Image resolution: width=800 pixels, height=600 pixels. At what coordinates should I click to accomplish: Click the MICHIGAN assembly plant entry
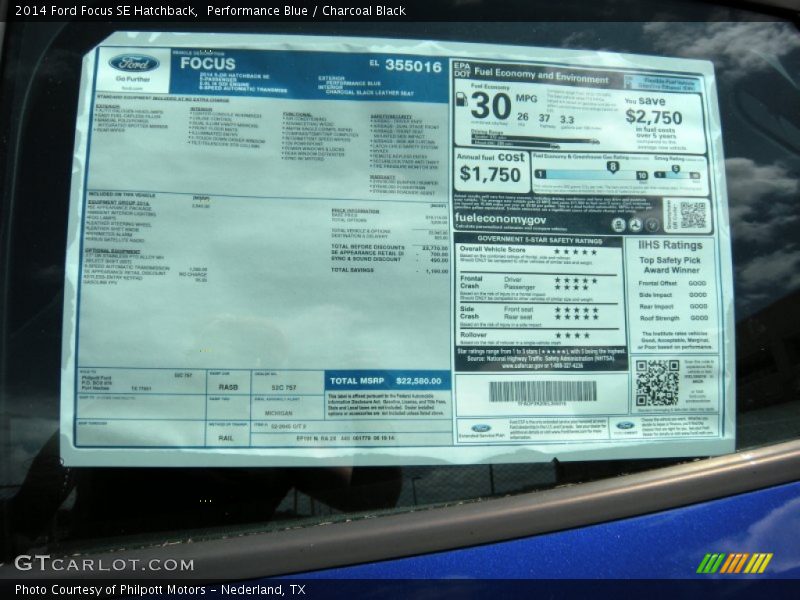(279, 413)
